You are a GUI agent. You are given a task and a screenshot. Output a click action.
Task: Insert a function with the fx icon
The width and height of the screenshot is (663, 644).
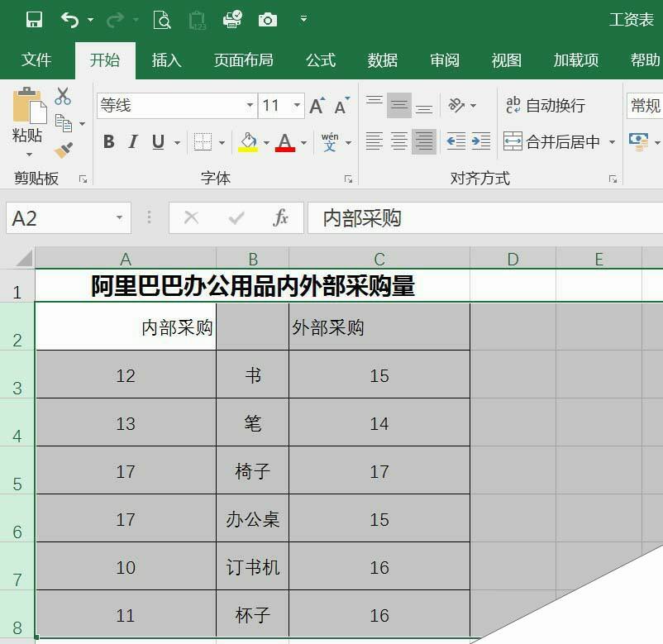click(x=280, y=217)
